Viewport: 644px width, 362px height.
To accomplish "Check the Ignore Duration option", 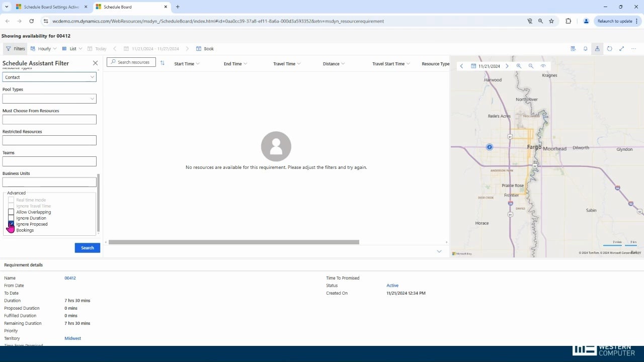I will pos(11,218).
